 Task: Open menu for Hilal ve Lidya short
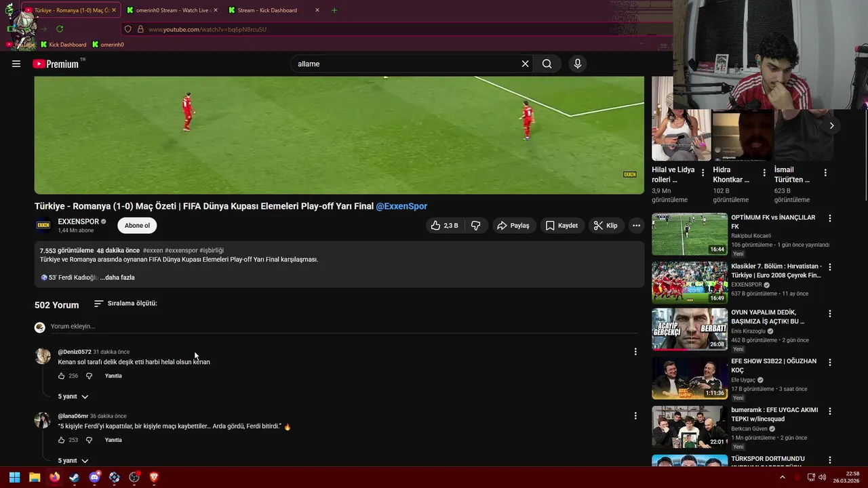click(703, 173)
